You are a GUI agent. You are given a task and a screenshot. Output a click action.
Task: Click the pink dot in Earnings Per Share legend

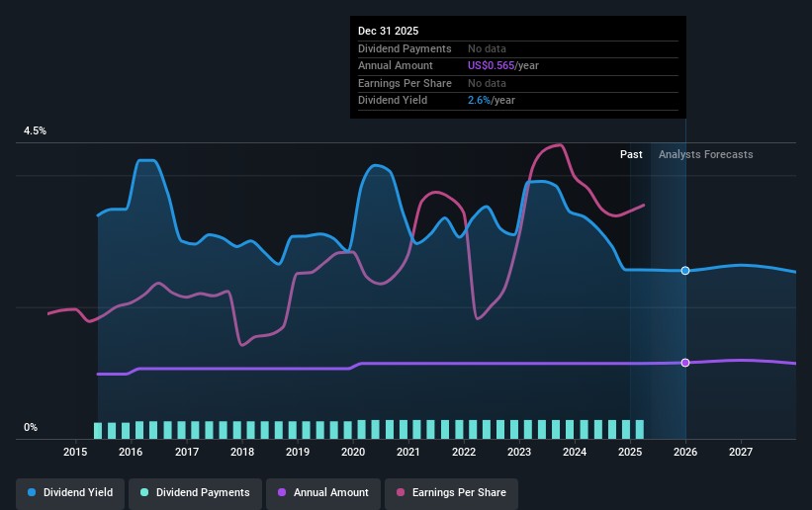[401, 492]
